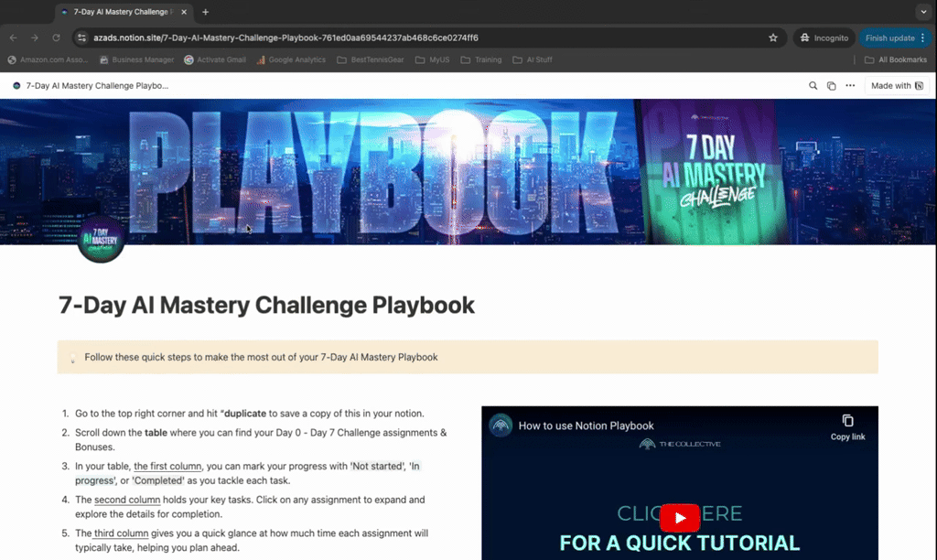Click the Incognito badge in the toolbar
Screen dimensions: 937x560
tap(822, 38)
